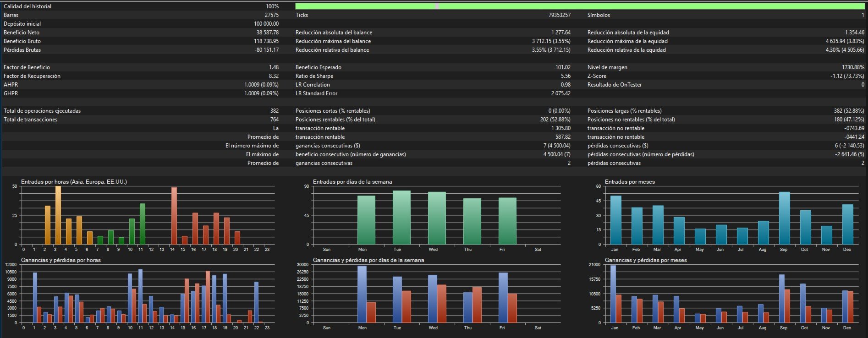
Task: Click Reducción máxima del balance value "3 712.15 (3.55%)"
Action: point(551,41)
